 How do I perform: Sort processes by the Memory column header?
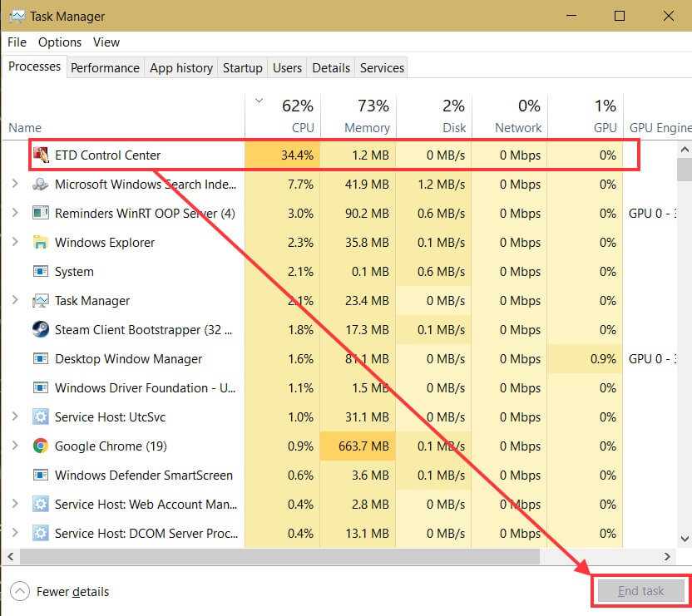tap(356, 116)
